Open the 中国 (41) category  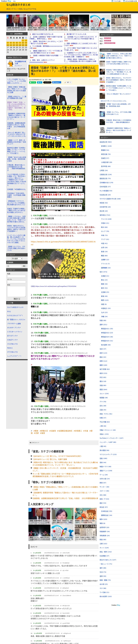tap(104, 243)
